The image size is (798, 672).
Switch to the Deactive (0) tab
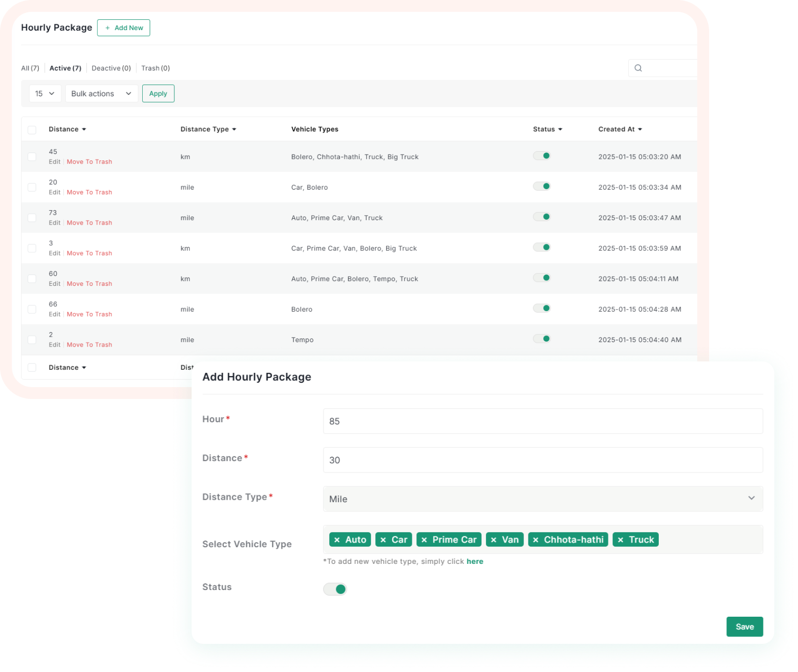111,68
